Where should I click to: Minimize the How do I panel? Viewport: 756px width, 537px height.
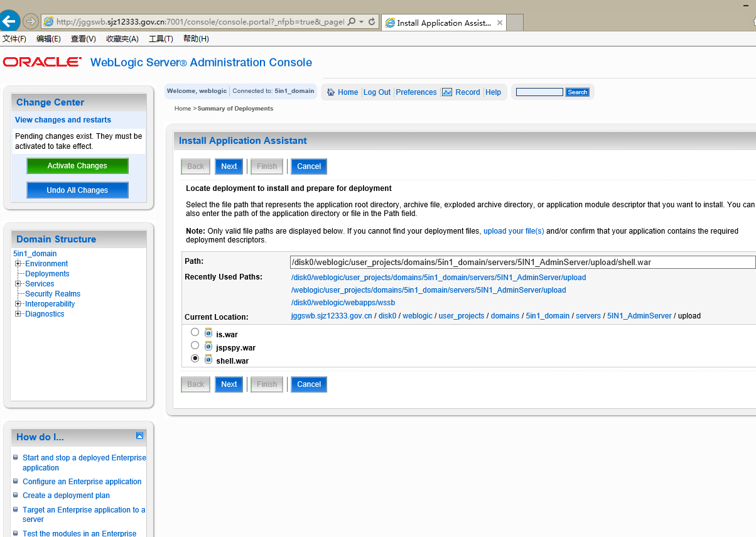coord(140,436)
